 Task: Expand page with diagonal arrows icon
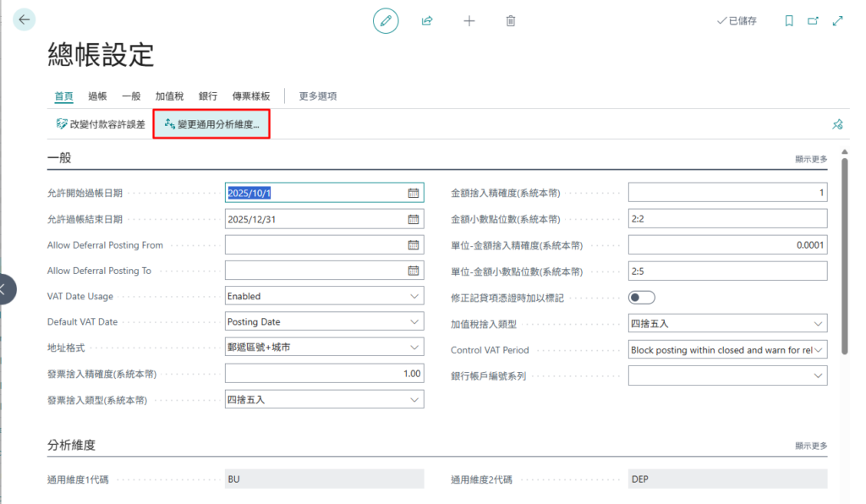(x=838, y=21)
